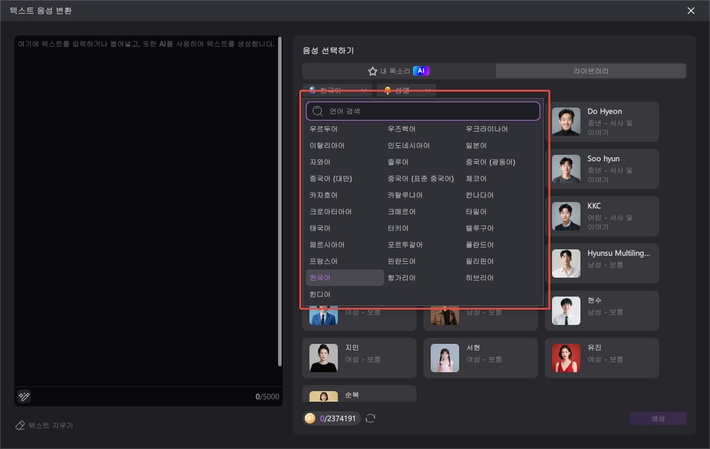
Task: Switch to the 라이브러리 tab
Action: coord(590,71)
